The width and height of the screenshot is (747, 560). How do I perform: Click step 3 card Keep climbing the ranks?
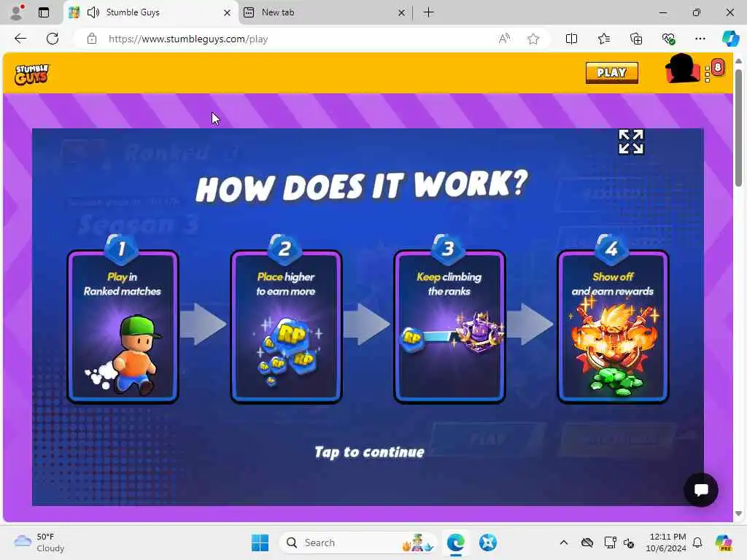coord(449,327)
